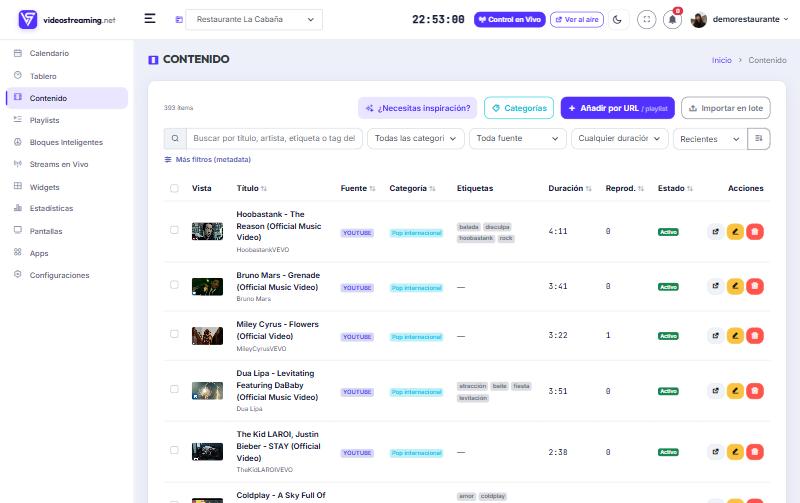Screen dimensions: 800x503
Task: Click the videostreaming.net logo
Action: (x=67, y=19)
